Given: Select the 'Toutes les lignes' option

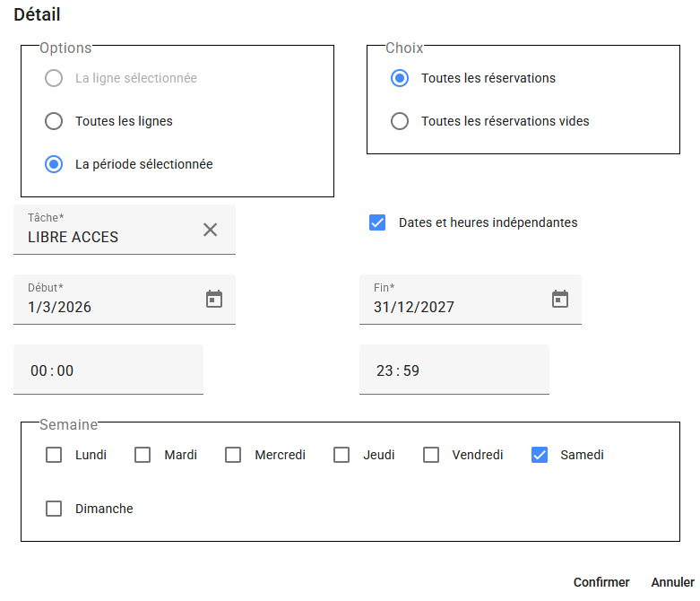Looking at the screenshot, I should tap(54, 121).
